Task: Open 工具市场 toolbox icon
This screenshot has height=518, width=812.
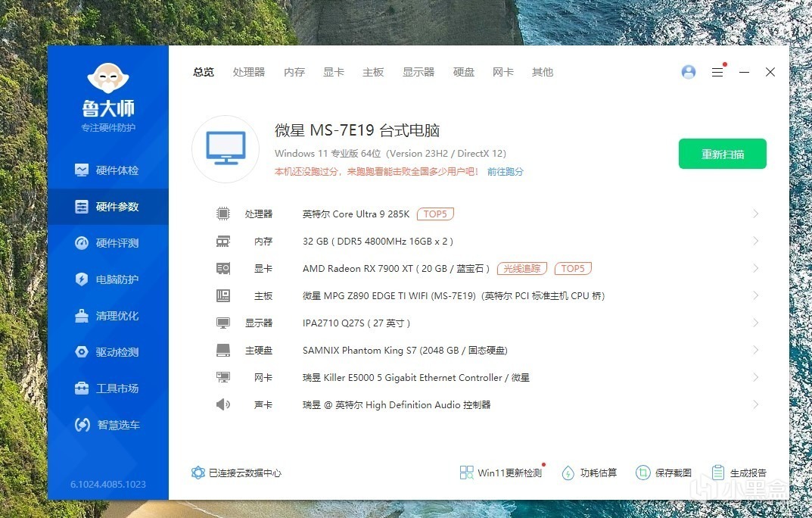Action: (81, 388)
